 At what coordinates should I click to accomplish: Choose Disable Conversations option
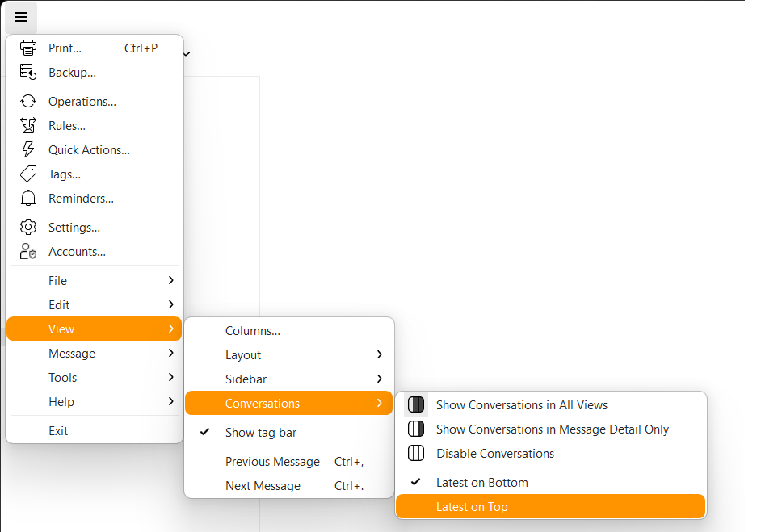pyautogui.click(x=551, y=454)
